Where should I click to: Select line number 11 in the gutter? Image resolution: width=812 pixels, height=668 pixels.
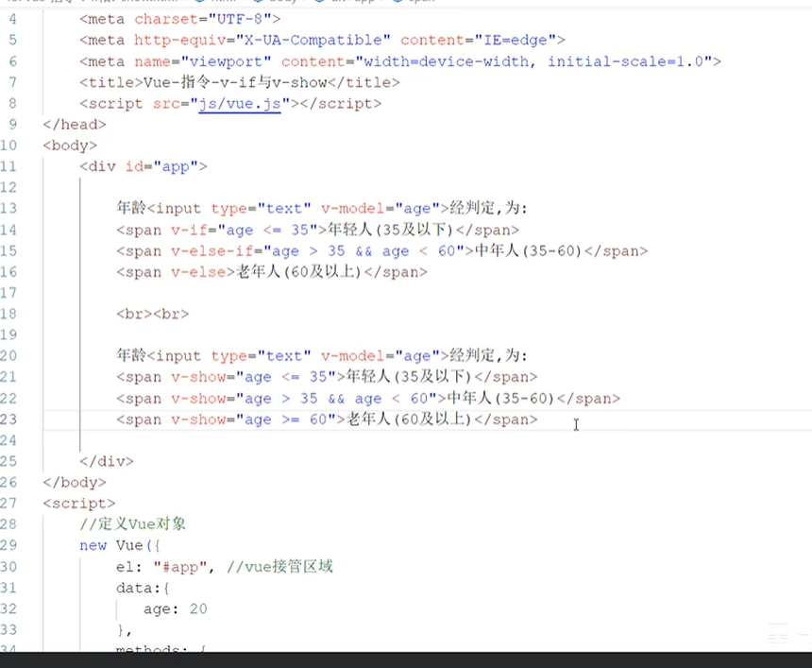(8, 166)
